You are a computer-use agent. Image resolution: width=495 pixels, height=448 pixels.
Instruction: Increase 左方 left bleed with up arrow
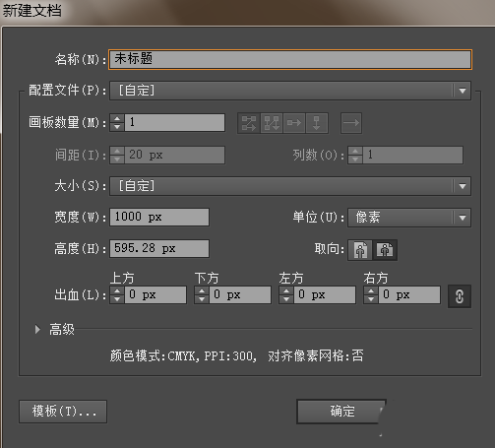pos(286,290)
